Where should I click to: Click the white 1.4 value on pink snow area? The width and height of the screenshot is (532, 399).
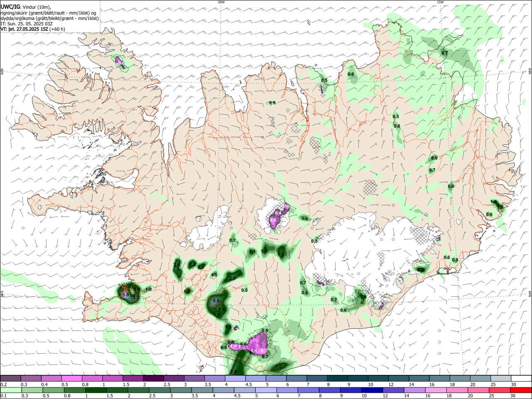click(x=254, y=351)
